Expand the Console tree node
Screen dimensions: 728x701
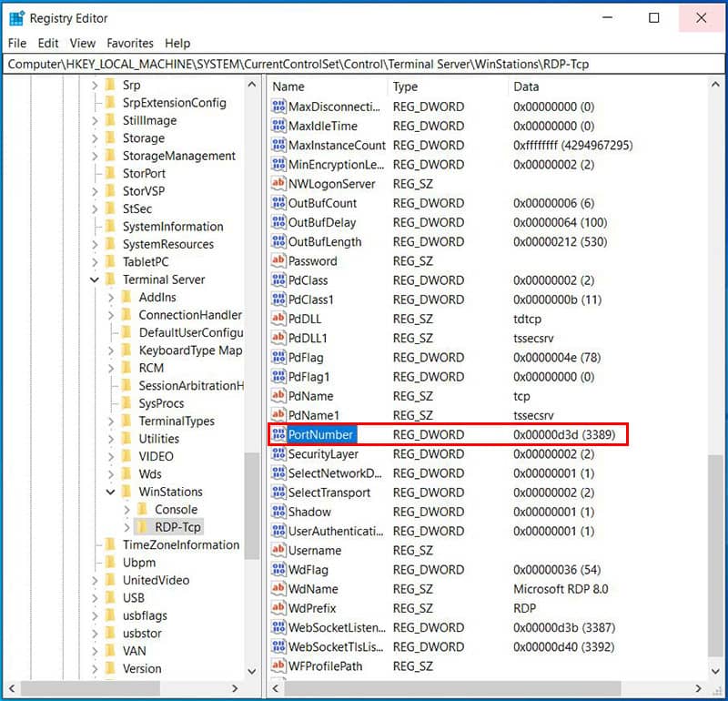point(126,510)
